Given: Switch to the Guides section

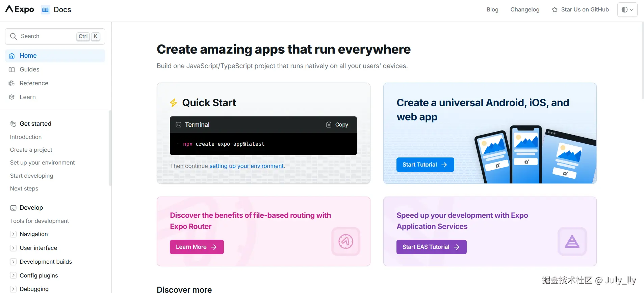Looking at the screenshot, I should pyautogui.click(x=55, y=69).
